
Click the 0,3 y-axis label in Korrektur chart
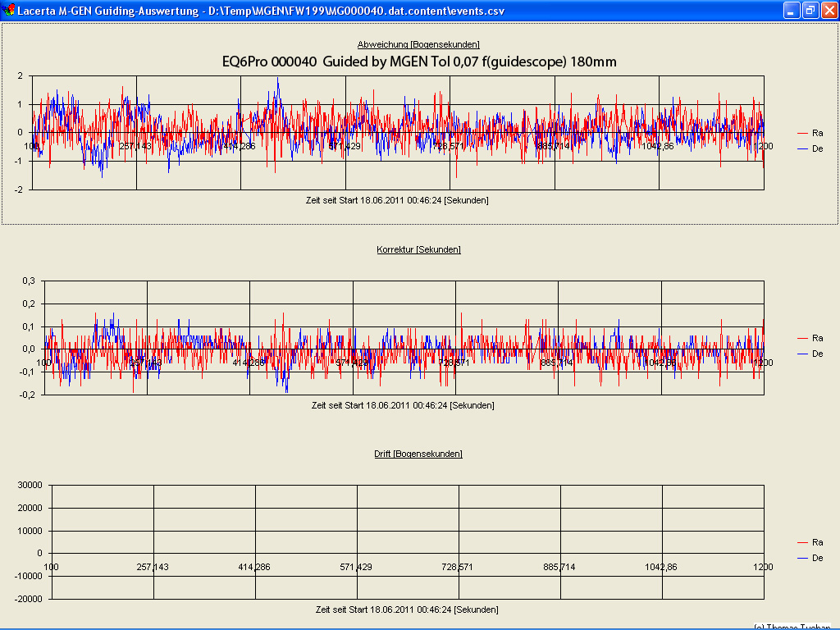[x=29, y=281]
